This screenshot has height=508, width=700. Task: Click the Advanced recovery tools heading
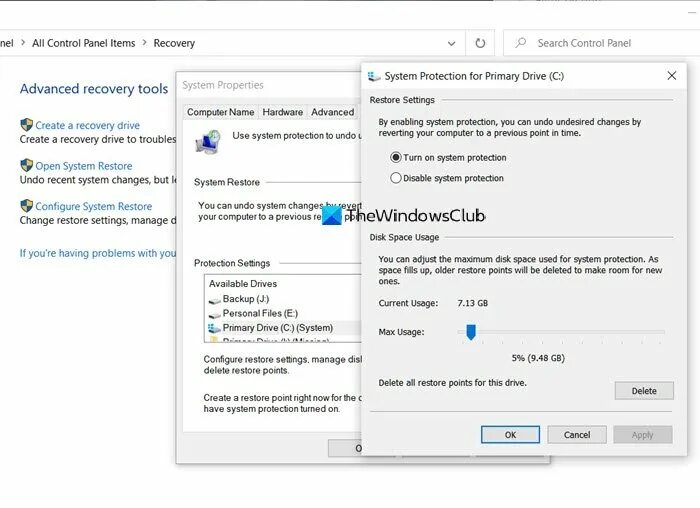pyautogui.click(x=94, y=89)
